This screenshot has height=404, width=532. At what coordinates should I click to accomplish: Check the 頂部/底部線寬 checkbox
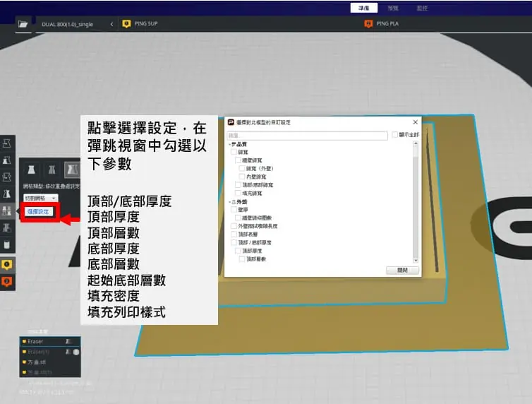pyautogui.click(x=238, y=184)
